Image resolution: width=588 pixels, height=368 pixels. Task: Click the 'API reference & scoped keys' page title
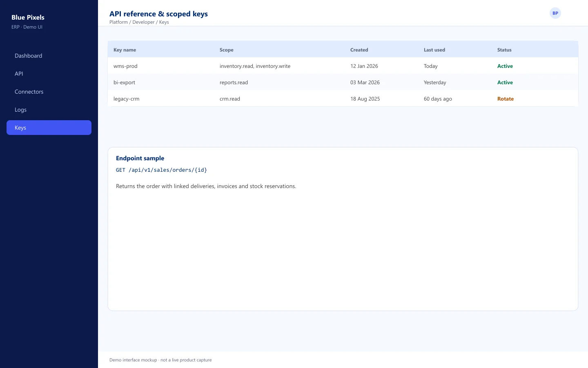158,14
